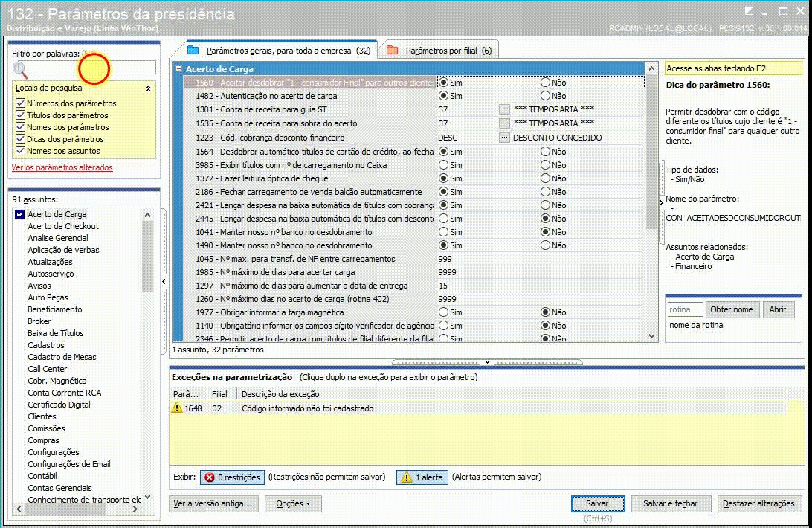Toggle the 0 restrições filter button
Screen dimensions: 812x528
click(233, 477)
